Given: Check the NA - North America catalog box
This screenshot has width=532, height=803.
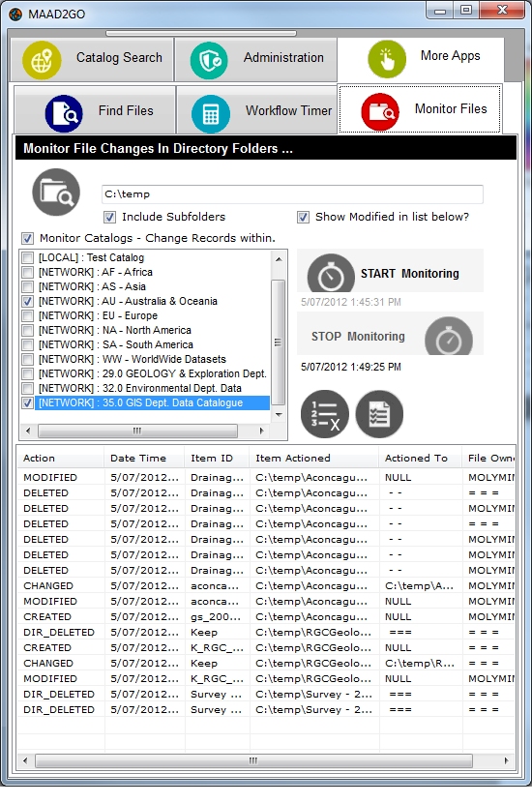Looking at the screenshot, I should click(x=28, y=330).
